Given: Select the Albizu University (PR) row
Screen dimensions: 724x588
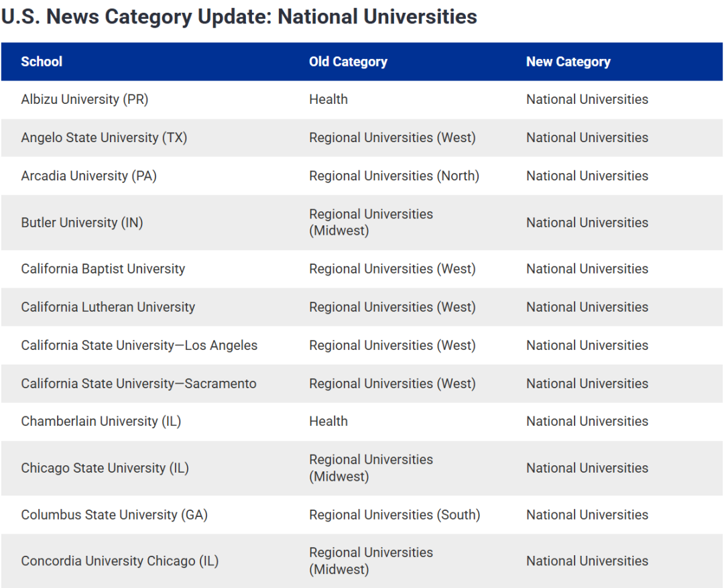Looking at the screenshot, I should 362,100.
